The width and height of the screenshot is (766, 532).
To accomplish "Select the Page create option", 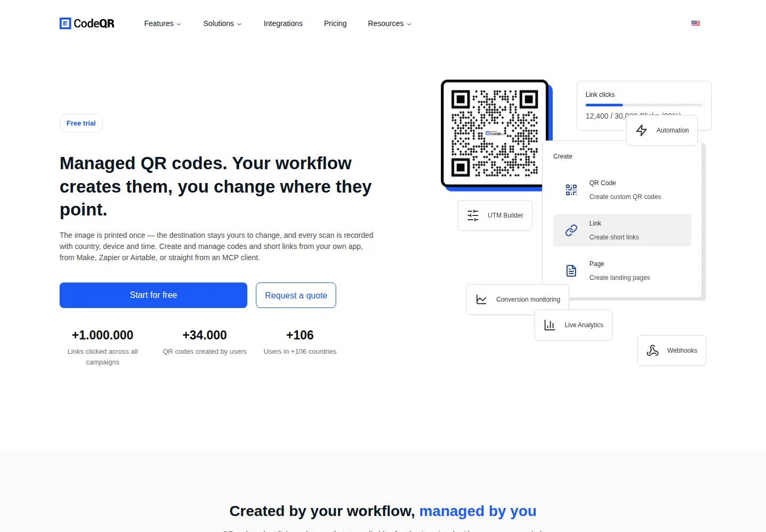I will pos(622,271).
